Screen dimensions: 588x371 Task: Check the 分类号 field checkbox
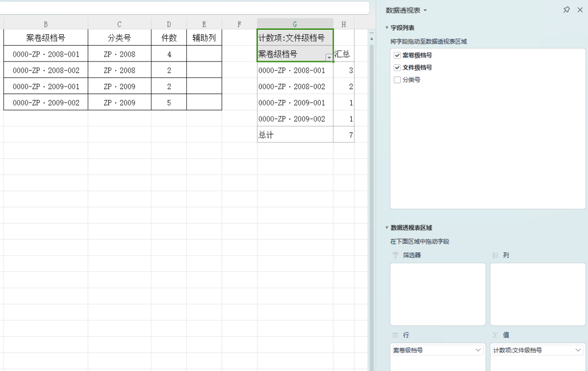coord(397,80)
